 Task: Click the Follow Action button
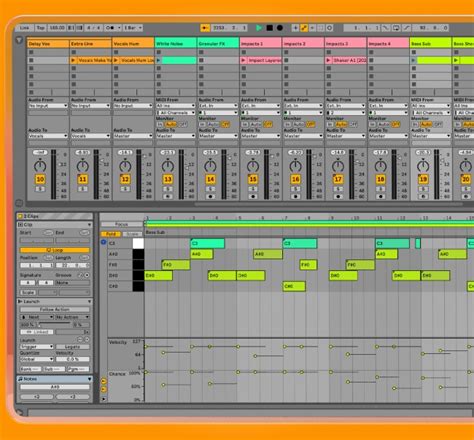[x=55, y=309]
